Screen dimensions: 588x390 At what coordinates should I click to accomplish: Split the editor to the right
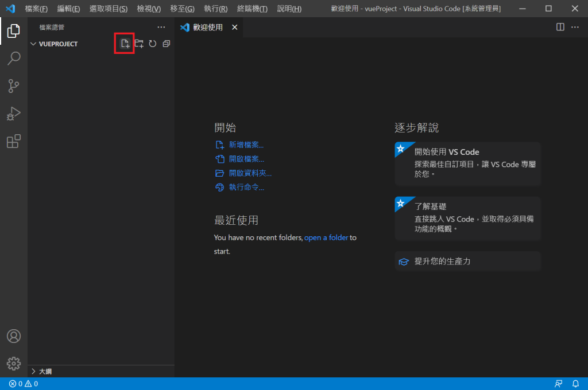point(560,27)
